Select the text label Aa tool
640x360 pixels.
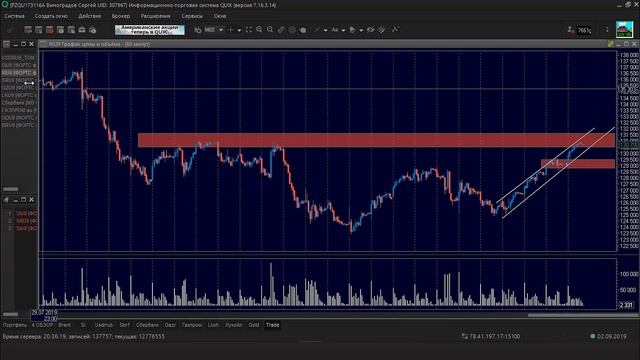(x=335, y=30)
